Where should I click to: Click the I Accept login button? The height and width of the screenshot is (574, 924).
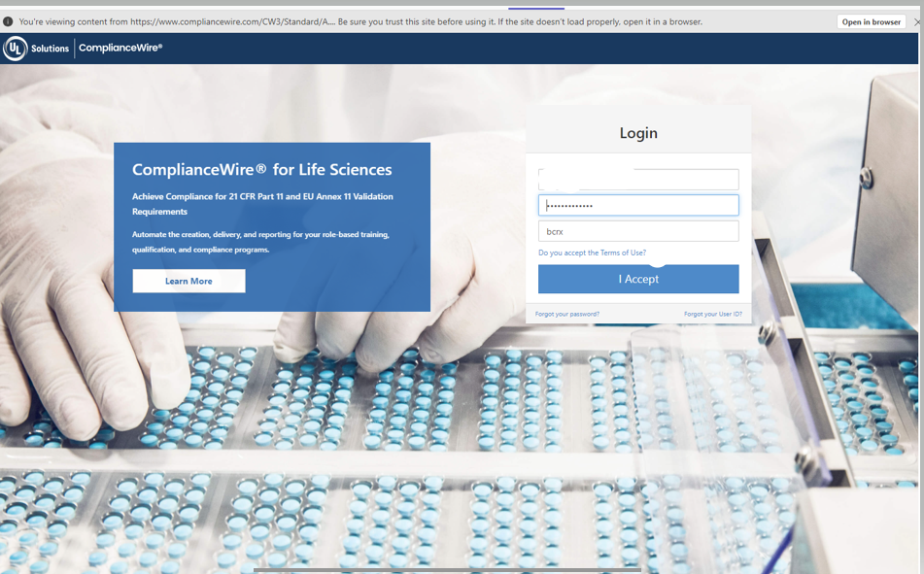click(x=638, y=279)
